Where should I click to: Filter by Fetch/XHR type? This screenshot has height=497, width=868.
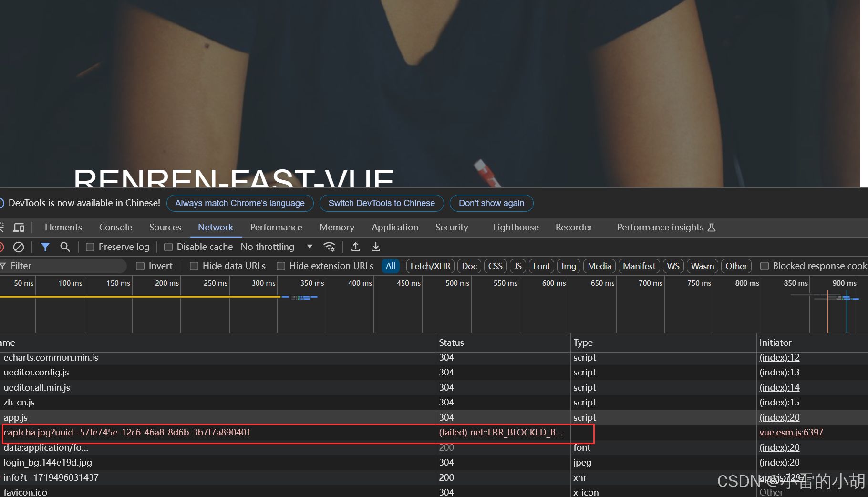[430, 266]
